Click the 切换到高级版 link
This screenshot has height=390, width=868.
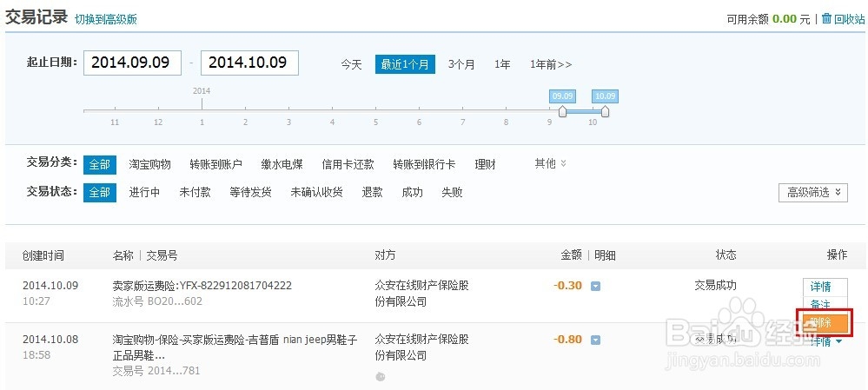click(105, 19)
